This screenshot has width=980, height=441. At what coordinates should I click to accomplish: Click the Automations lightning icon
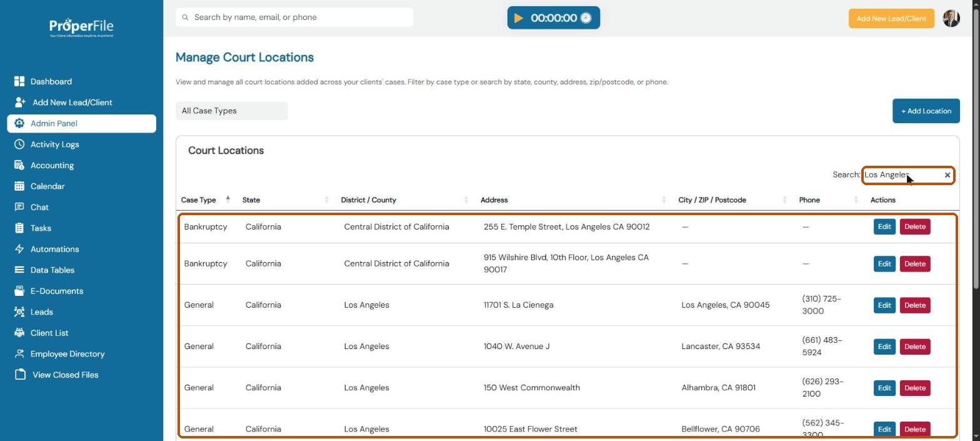[x=19, y=249]
